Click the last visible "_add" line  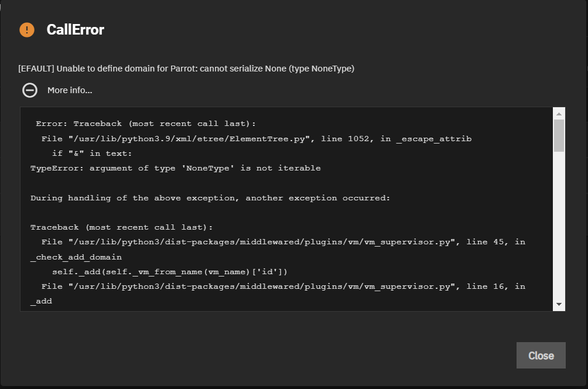(x=41, y=301)
